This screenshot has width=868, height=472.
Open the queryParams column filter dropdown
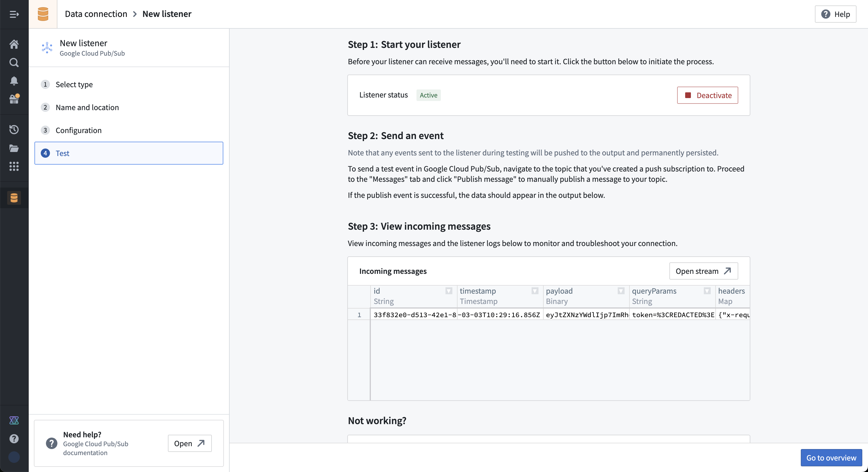[x=707, y=291]
